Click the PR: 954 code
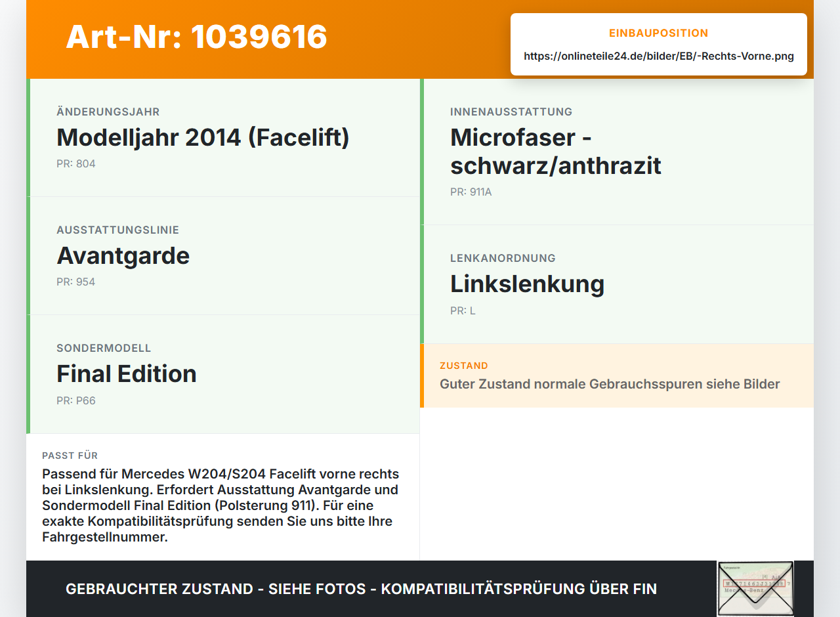The height and width of the screenshot is (617, 840). point(76,282)
